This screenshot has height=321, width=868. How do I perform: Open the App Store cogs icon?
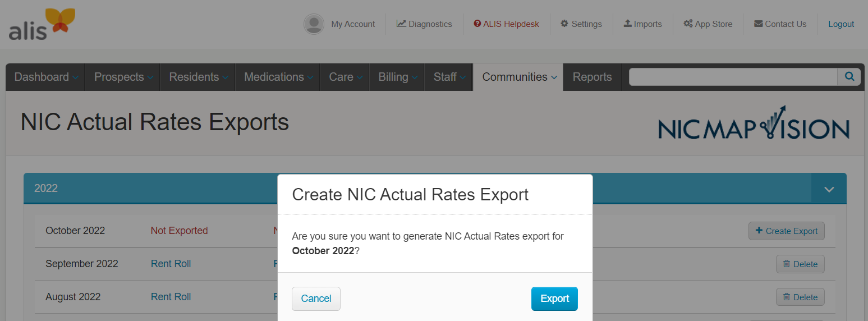pos(688,24)
